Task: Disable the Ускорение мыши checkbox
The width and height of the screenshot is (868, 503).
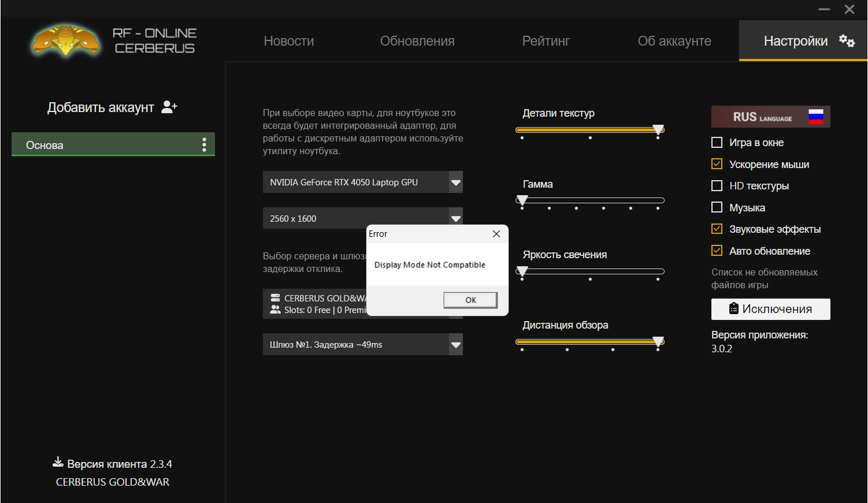Action: click(x=717, y=164)
